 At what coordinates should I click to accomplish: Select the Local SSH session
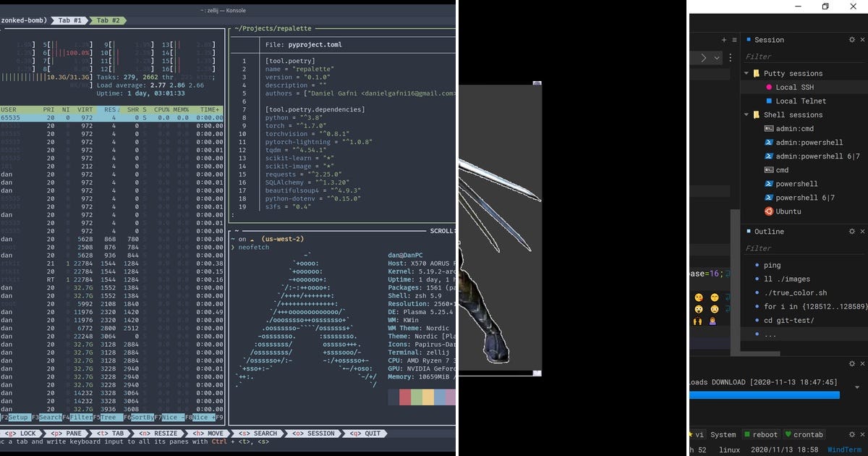click(x=796, y=87)
